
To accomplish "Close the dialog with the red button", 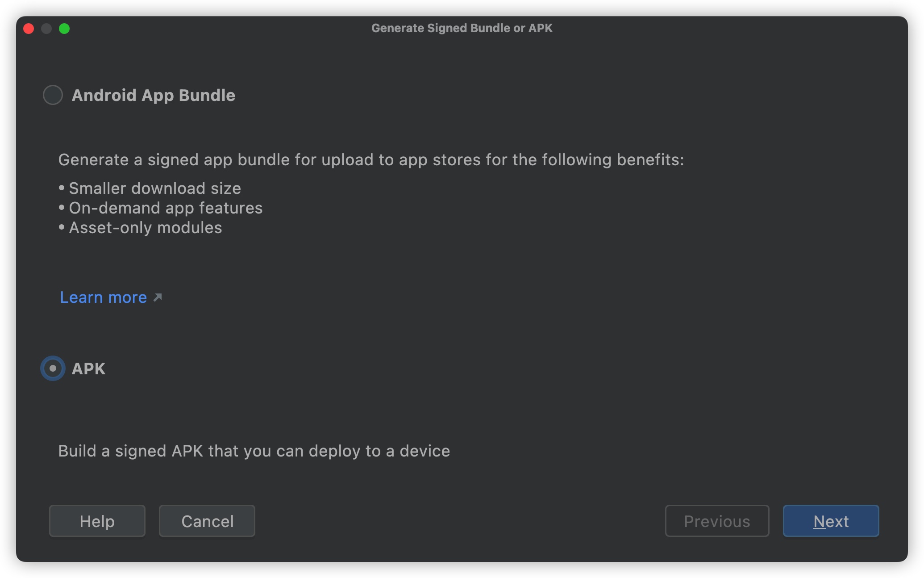I will point(29,29).
